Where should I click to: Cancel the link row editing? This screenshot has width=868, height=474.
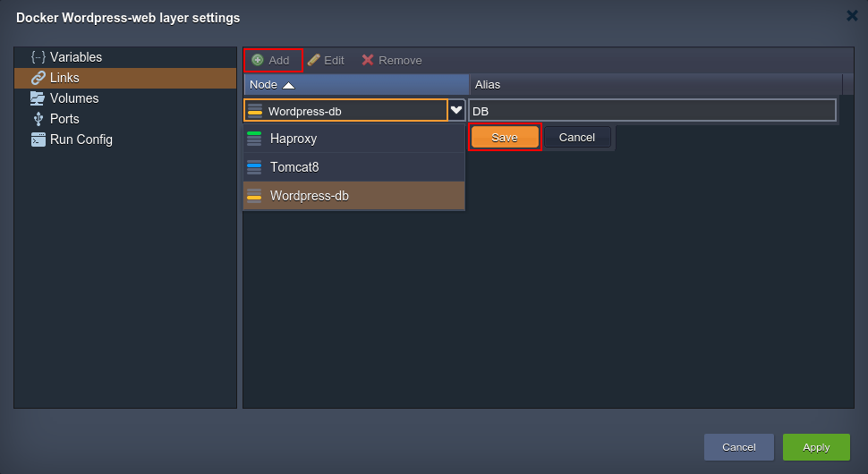577,137
